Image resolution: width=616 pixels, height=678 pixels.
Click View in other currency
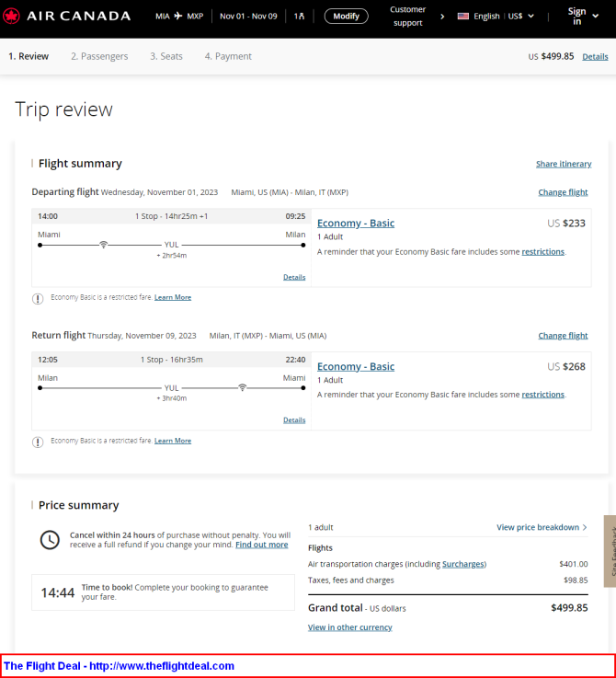point(349,627)
